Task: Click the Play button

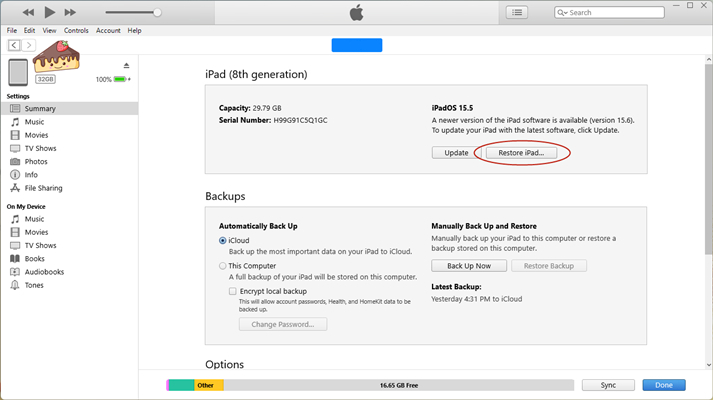Action: tap(50, 12)
